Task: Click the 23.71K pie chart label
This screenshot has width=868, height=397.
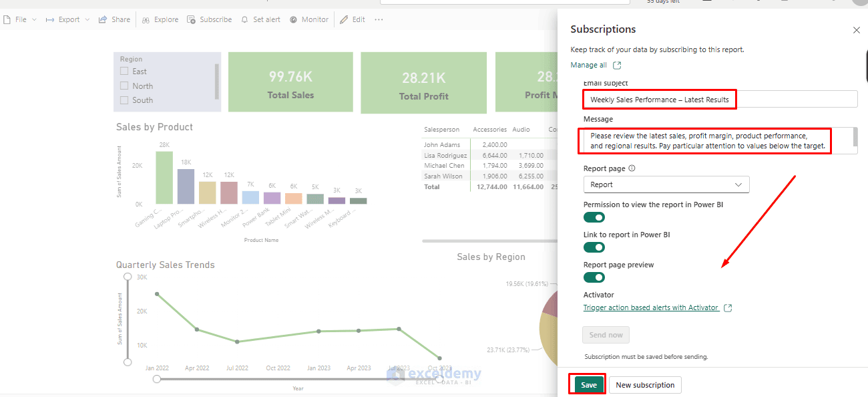Action: coord(508,350)
